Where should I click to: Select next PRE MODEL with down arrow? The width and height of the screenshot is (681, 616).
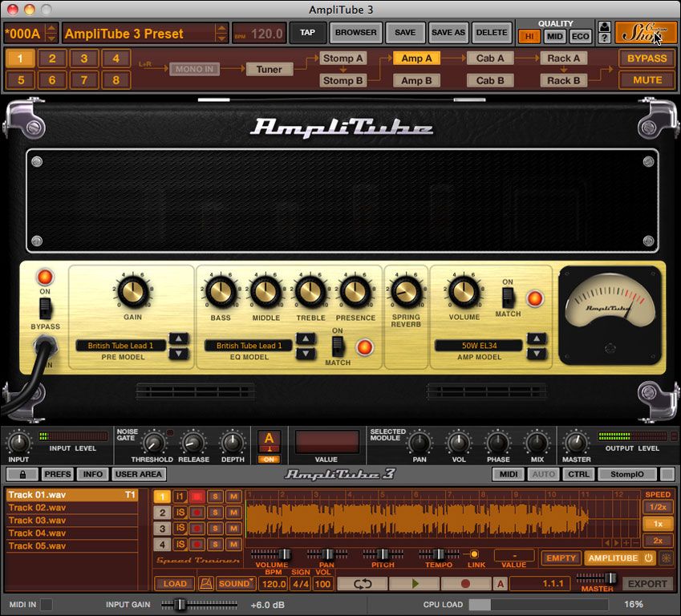[x=179, y=354]
